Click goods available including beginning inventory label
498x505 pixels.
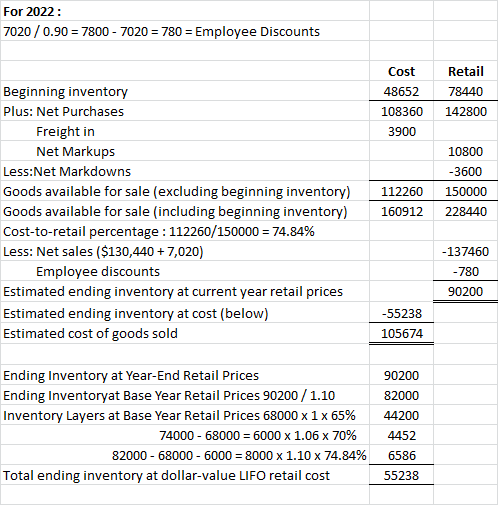(175, 212)
